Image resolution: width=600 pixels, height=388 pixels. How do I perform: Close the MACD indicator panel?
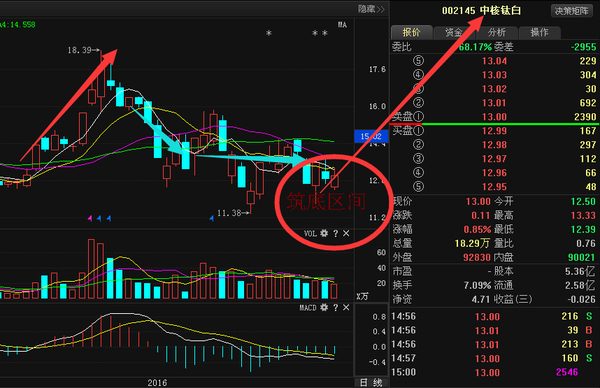(x=346, y=308)
